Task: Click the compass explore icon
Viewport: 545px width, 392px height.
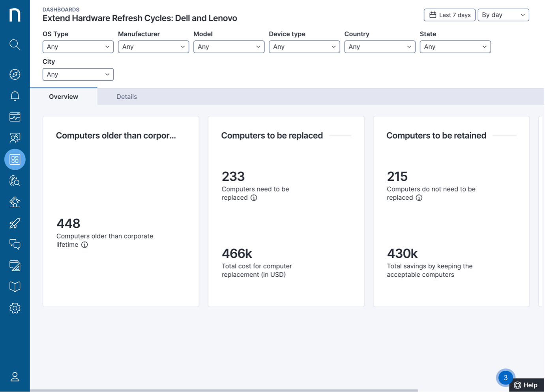Action: 15,74
